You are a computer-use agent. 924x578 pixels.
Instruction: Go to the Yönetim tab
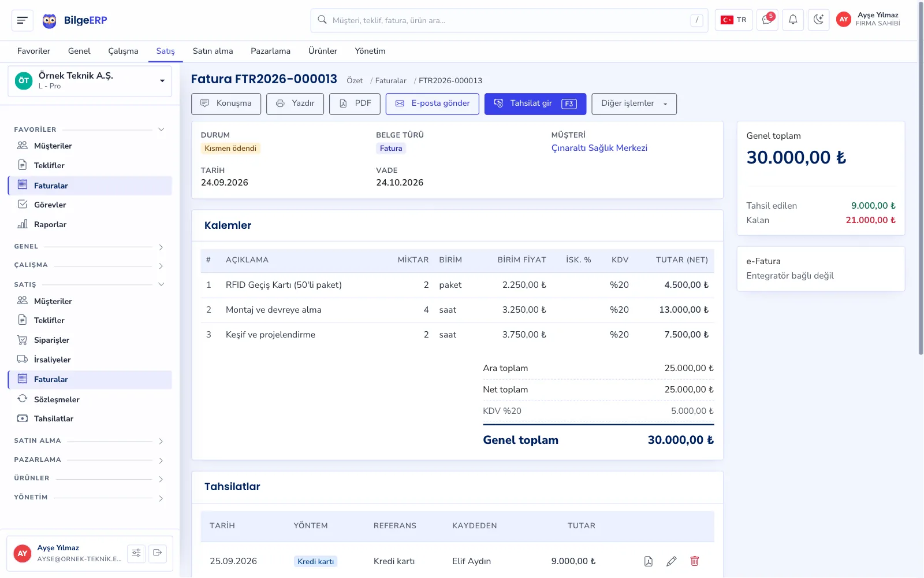tap(370, 51)
